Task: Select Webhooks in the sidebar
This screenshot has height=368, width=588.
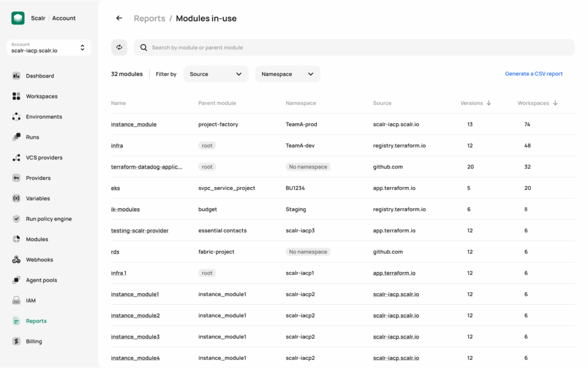Action: point(40,259)
